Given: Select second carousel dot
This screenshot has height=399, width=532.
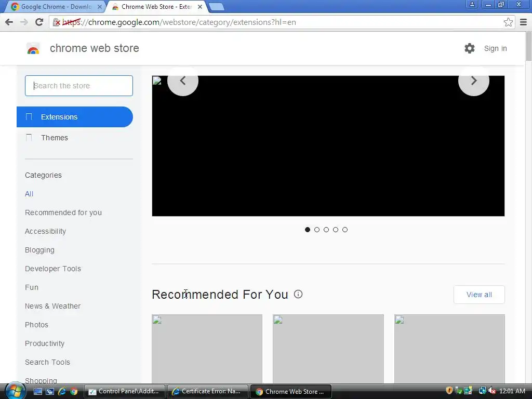Looking at the screenshot, I should (317, 230).
